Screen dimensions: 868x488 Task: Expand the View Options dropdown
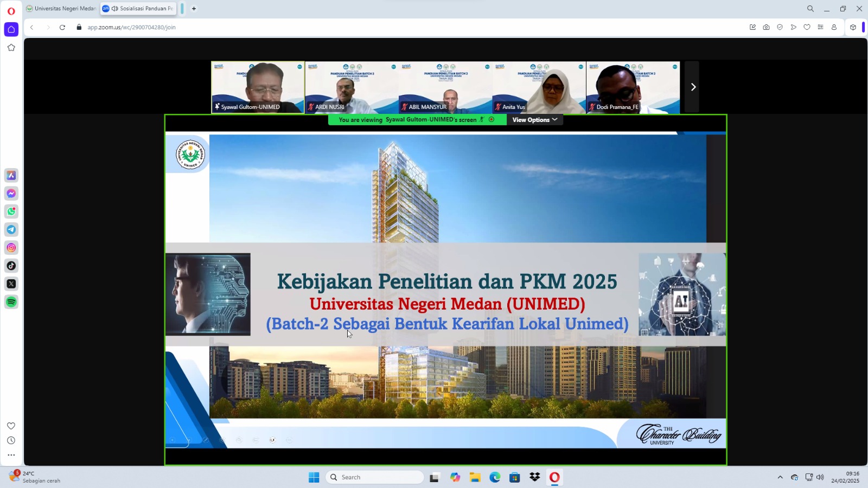pos(534,120)
